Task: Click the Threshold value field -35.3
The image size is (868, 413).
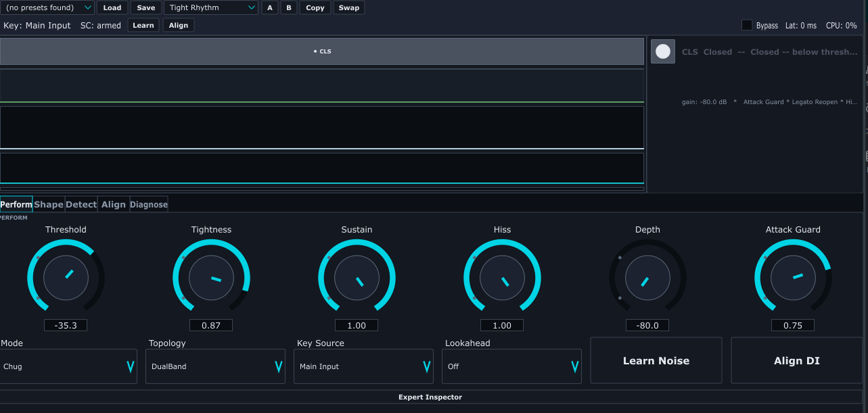Action: coord(66,325)
